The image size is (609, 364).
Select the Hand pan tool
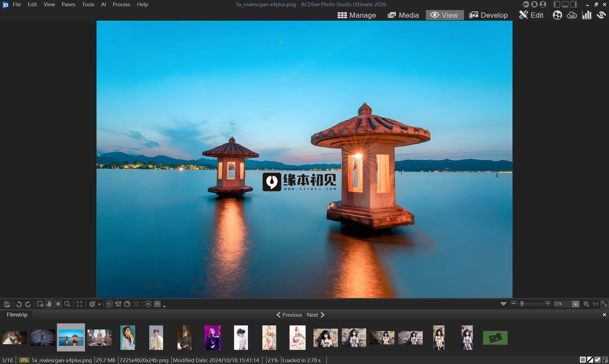point(49,304)
